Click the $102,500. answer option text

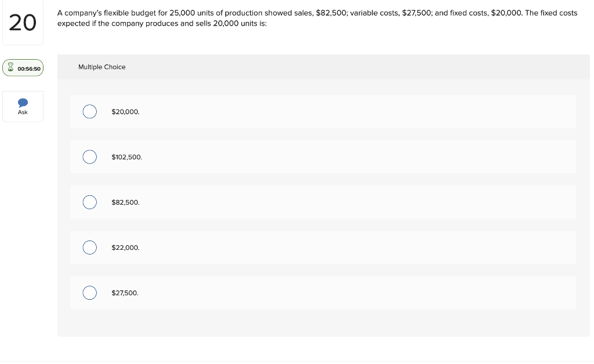click(127, 158)
